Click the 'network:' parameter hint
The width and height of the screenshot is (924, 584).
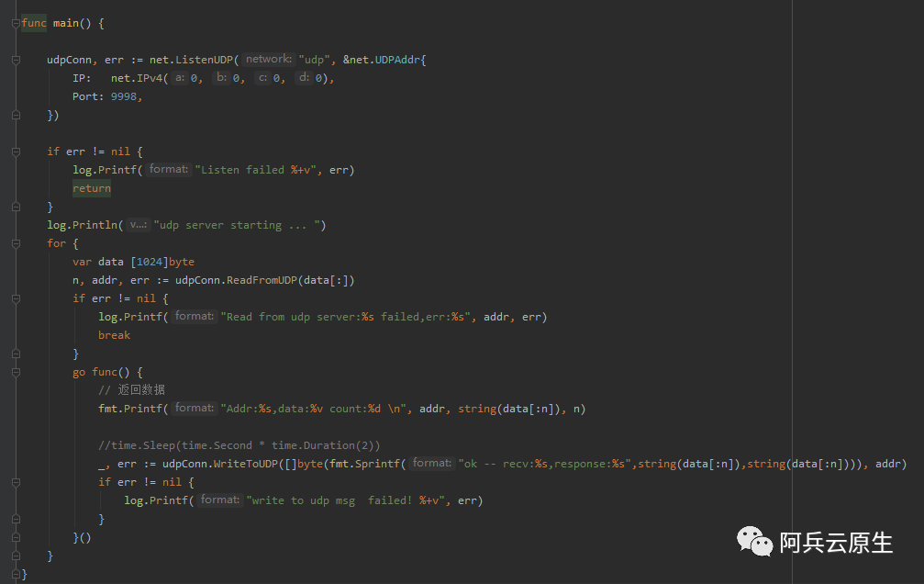pos(269,59)
